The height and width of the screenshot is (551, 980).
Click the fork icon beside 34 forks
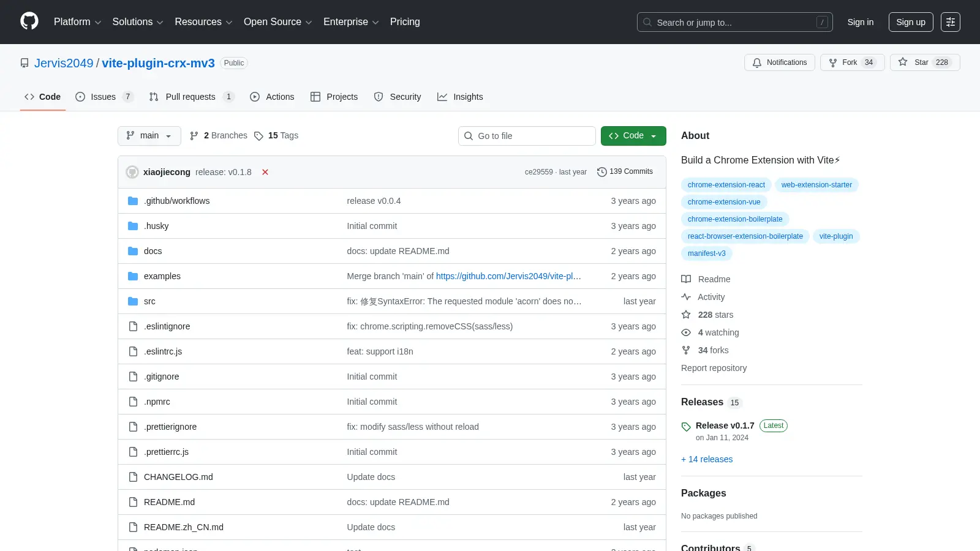coord(686,350)
